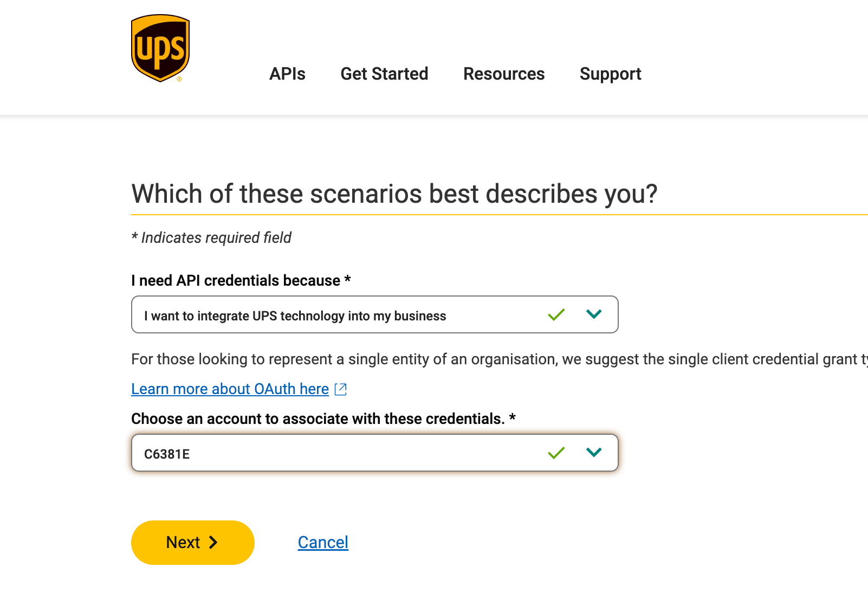Click the chevron on the account dropdown

pyautogui.click(x=594, y=453)
